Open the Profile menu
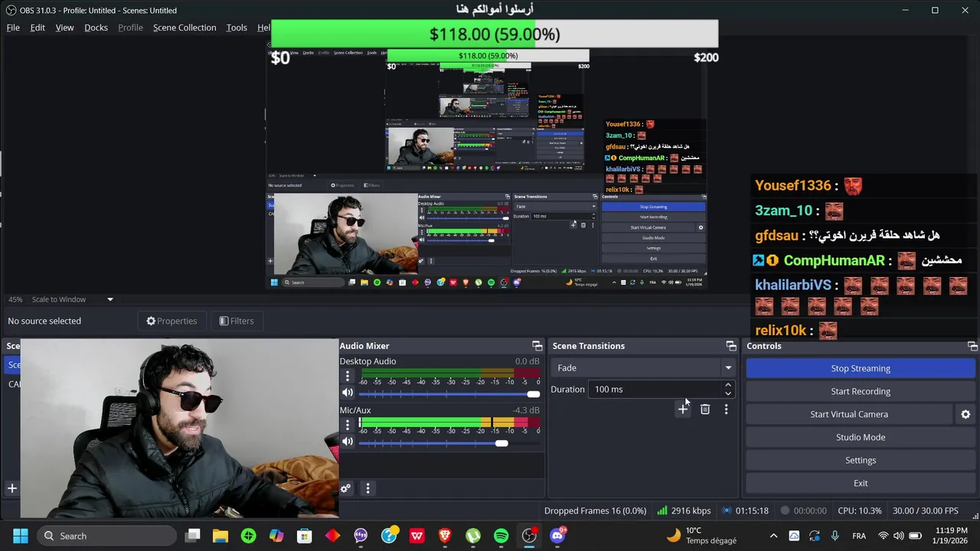This screenshot has height=551, width=980. click(x=130, y=28)
